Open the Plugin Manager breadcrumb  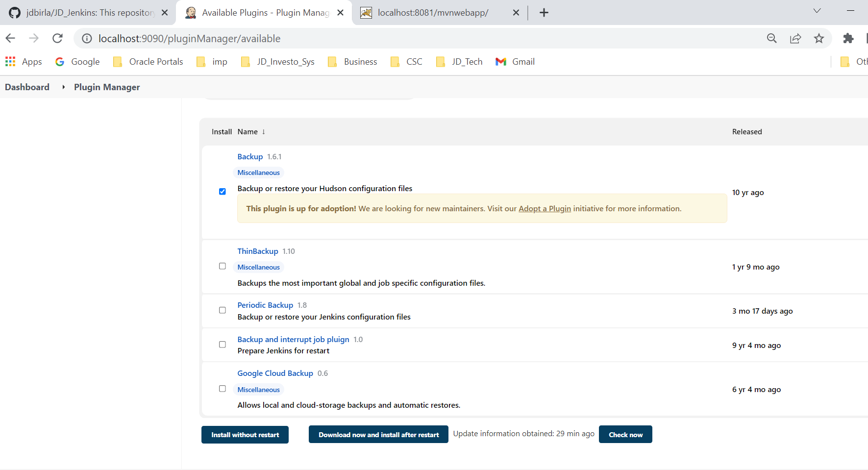click(x=107, y=87)
